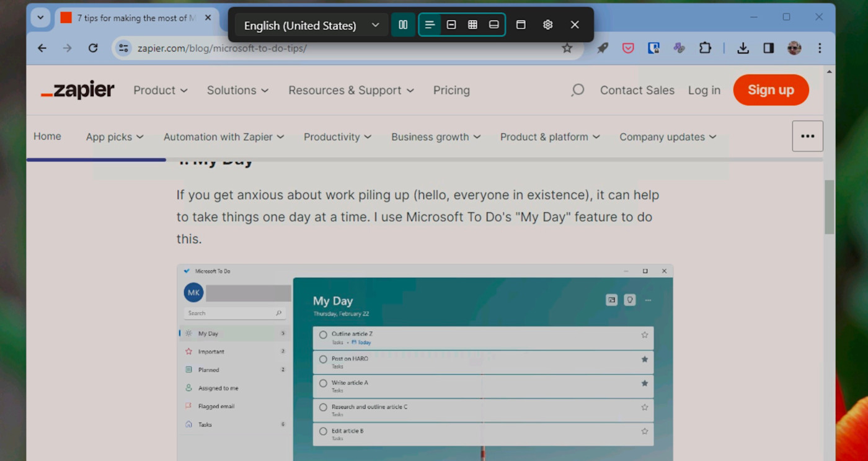Select My Day in the To Do sidebar
Image resolution: width=868 pixels, height=461 pixels.
point(234,333)
